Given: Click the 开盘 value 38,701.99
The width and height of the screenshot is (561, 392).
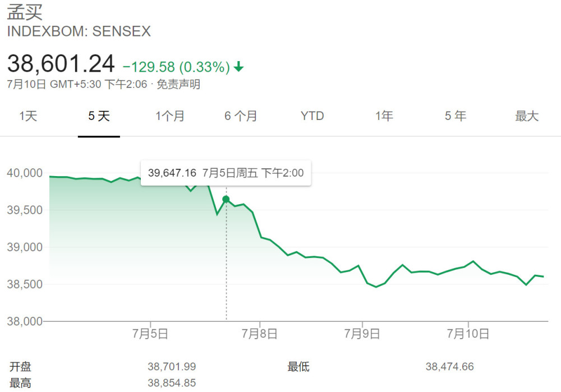Looking at the screenshot, I should (172, 367).
